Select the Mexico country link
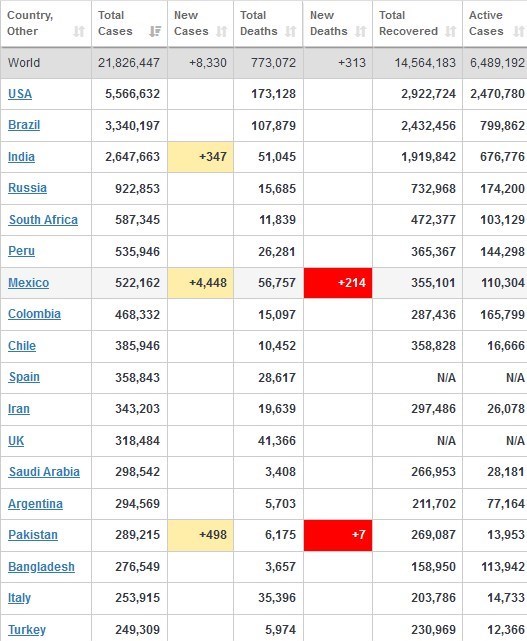Image resolution: width=527 pixels, height=641 pixels. pos(29,283)
